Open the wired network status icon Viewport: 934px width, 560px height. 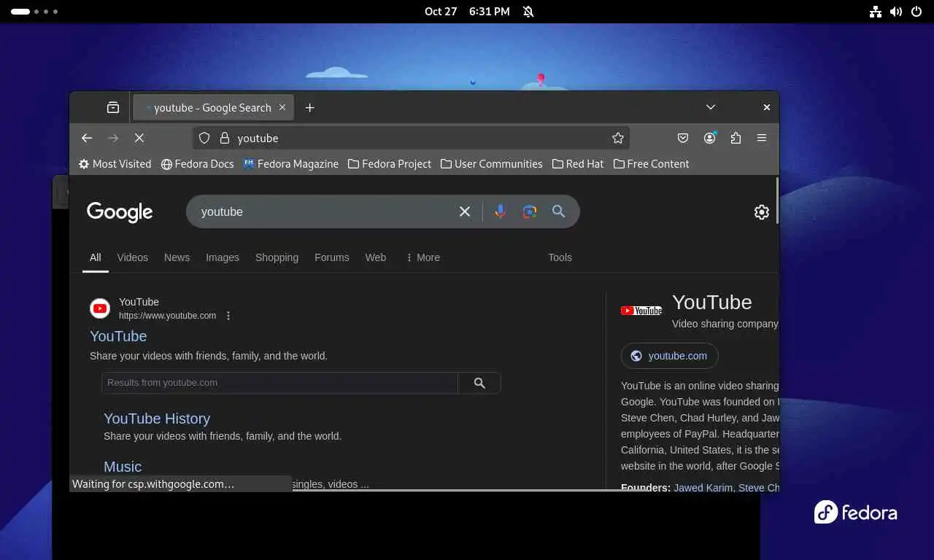pyautogui.click(x=876, y=12)
